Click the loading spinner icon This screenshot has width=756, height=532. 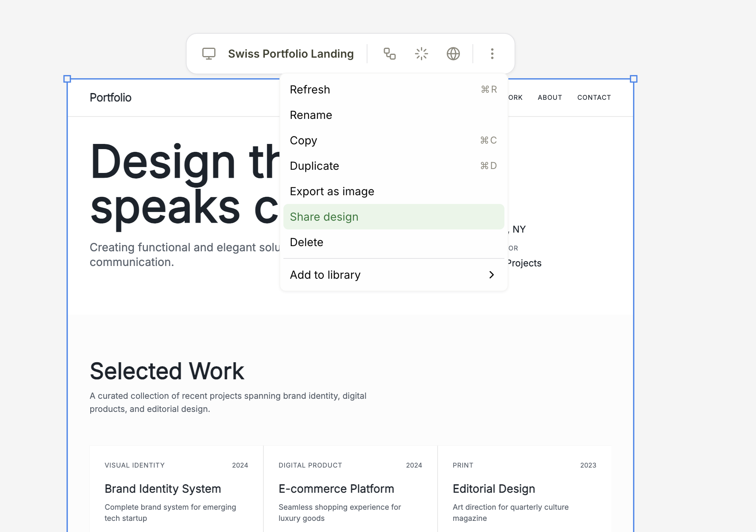pos(421,53)
